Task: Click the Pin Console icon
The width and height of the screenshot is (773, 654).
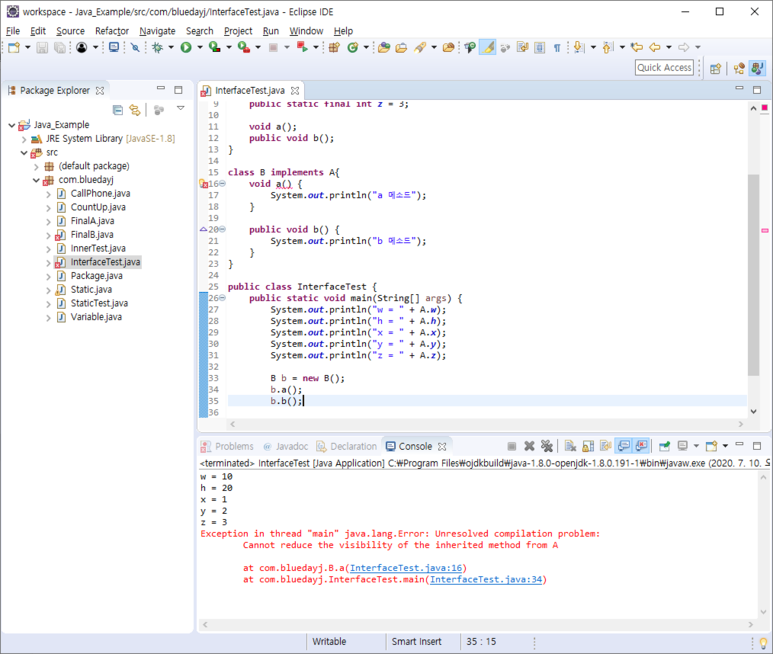Action: tap(664, 446)
